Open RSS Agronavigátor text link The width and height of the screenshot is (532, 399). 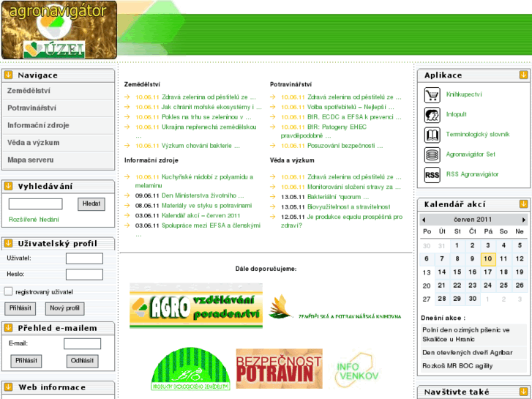(472, 174)
